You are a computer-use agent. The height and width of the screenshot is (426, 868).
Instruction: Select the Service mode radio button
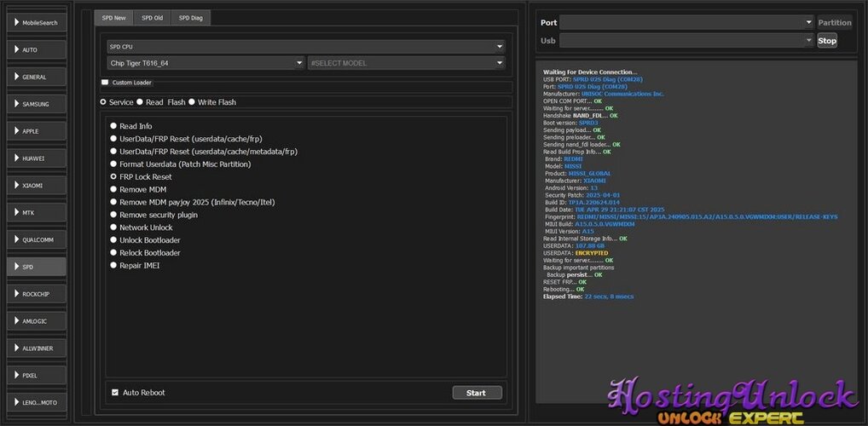pyautogui.click(x=103, y=102)
